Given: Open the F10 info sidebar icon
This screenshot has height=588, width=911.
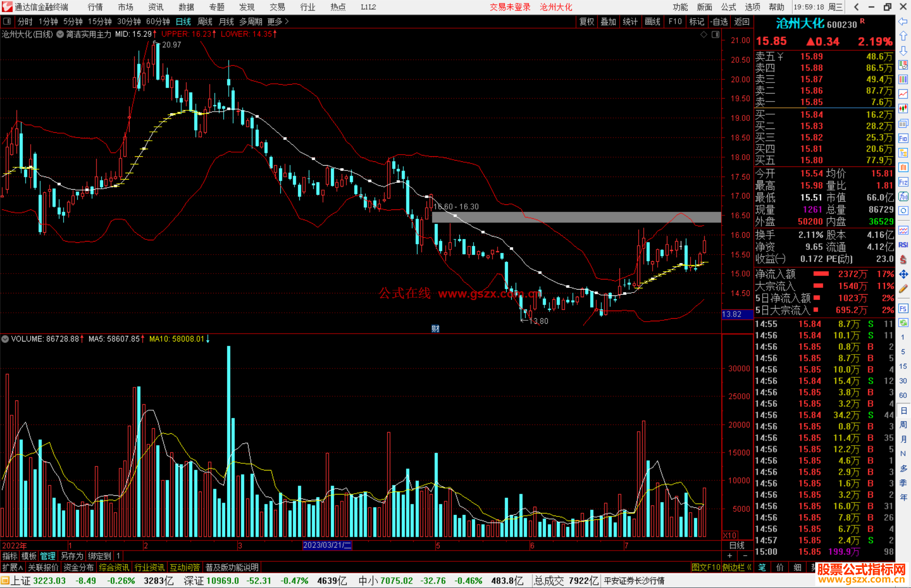Looking at the screenshot, I should [x=903, y=139].
